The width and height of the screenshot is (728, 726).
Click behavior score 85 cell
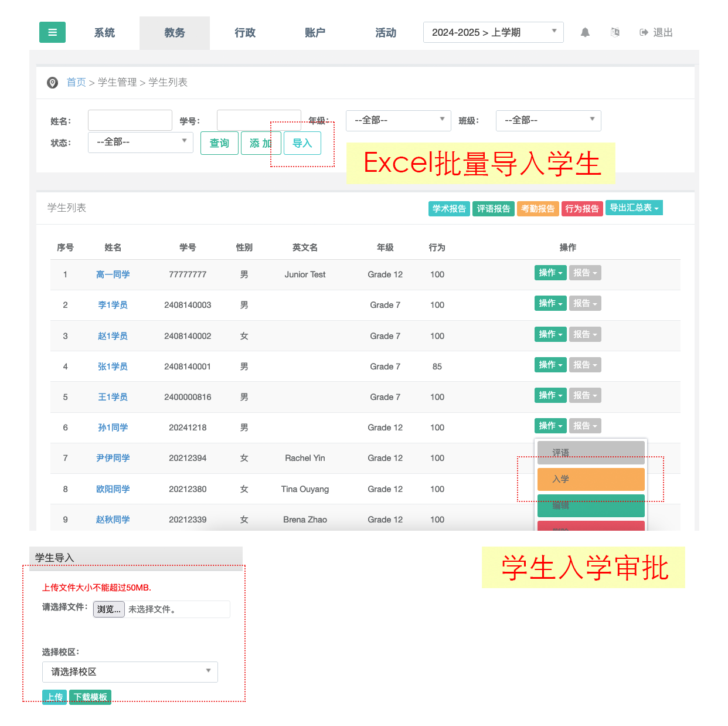click(437, 367)
